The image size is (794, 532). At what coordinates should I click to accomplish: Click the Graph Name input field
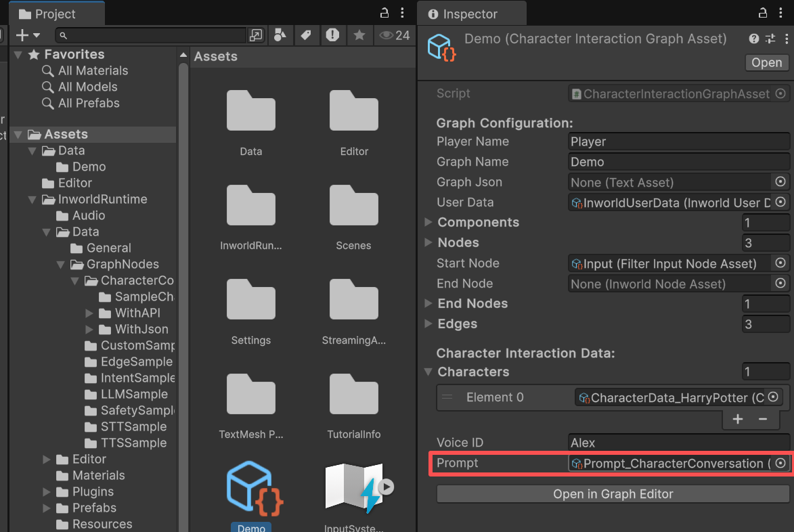[678, 162]
